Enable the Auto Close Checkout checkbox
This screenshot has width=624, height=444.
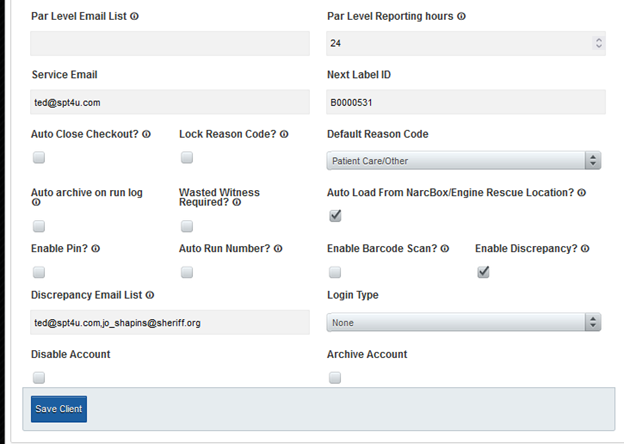pyautogui.click(x=39, y=158)
